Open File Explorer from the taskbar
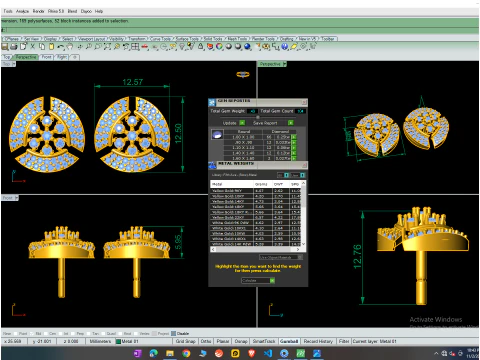The image size is (480, 360). point(170,353)
